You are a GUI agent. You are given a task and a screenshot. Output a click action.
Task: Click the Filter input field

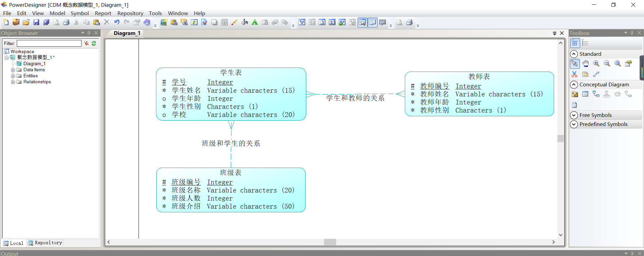coord(49,43)
